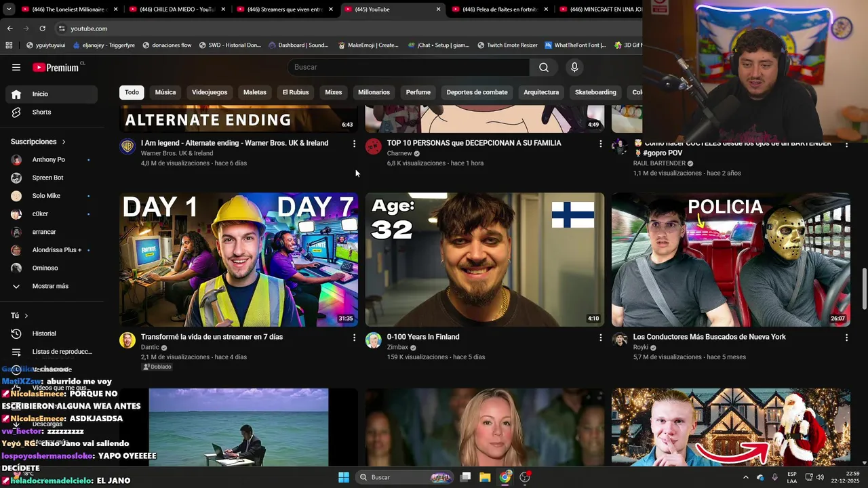Click the YouTube Buscar search field
Screen dimensions: 868x488
tap(408, 67)
